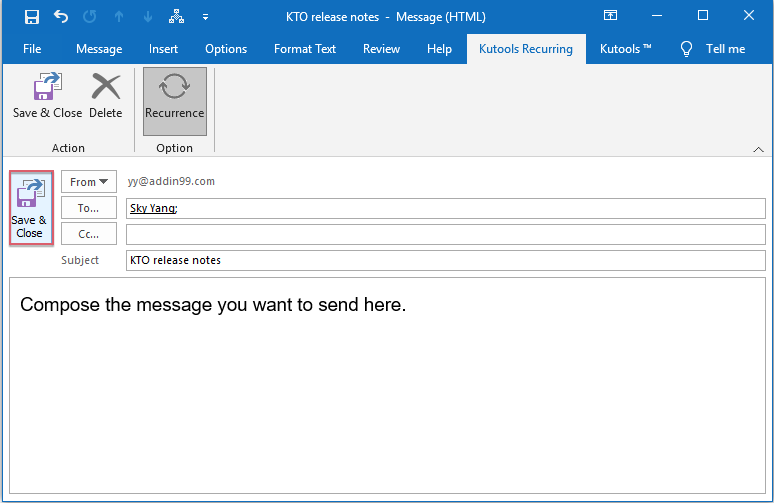Click into the message body text area

point(387,386)
